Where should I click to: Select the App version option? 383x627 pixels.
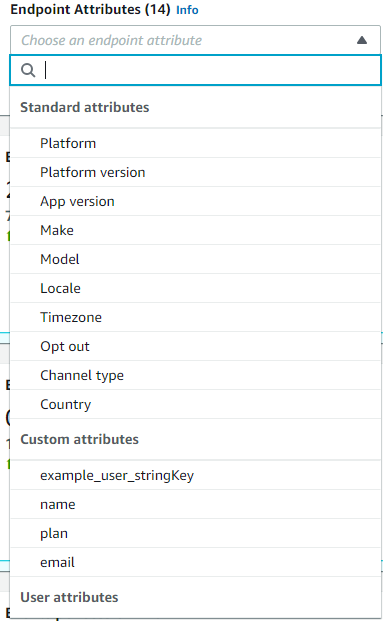(195, 201)
